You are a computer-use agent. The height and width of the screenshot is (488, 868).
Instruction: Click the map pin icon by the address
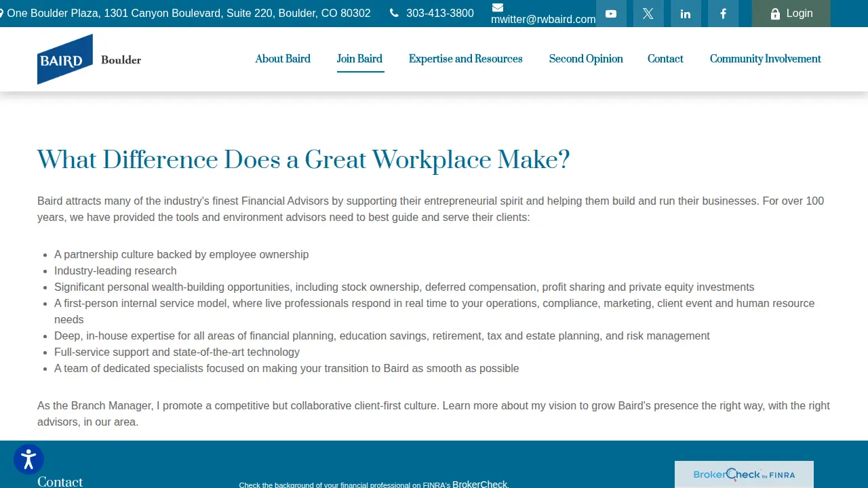coord(1,14)
